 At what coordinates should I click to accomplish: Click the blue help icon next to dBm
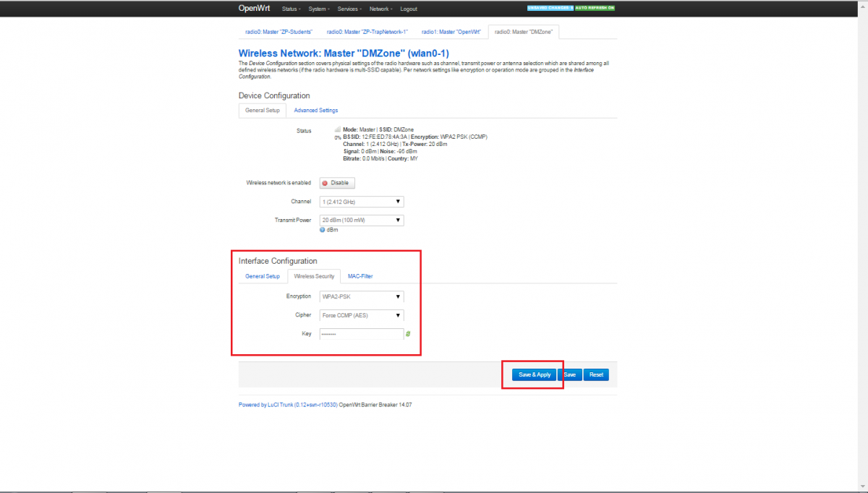click(323, 230)
